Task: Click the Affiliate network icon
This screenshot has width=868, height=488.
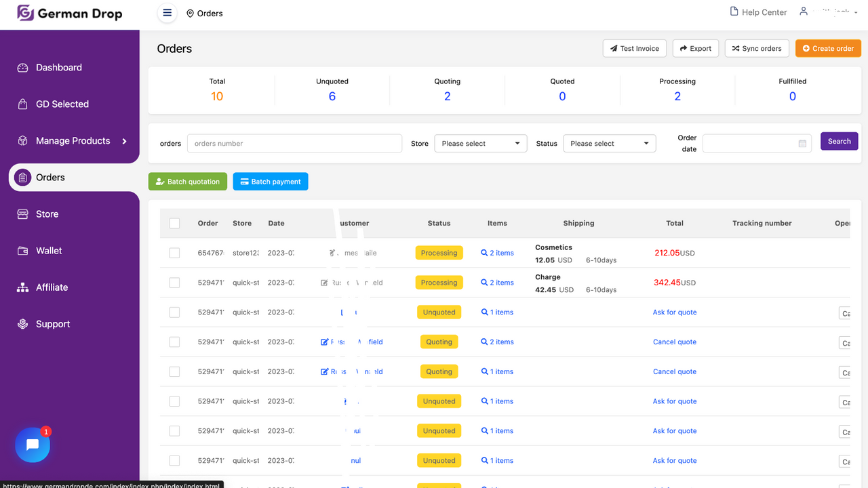Action: (22, 287)
